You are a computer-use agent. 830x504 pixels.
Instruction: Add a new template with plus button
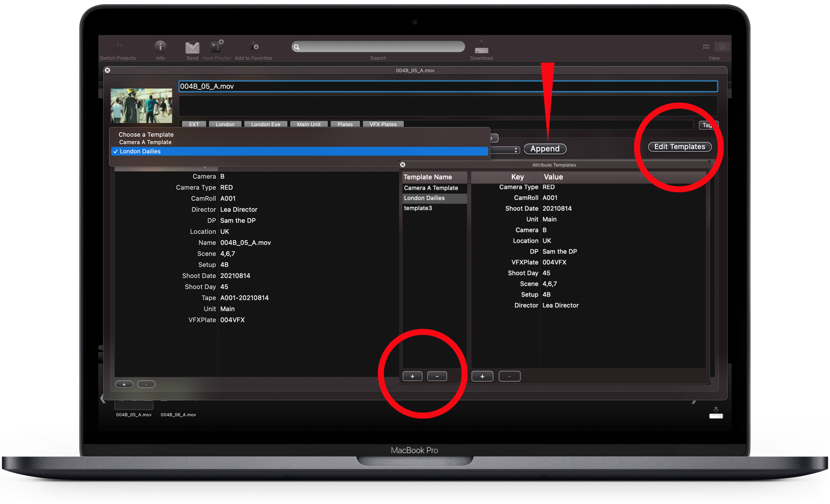pyautogui.click(x=412, y=376)
